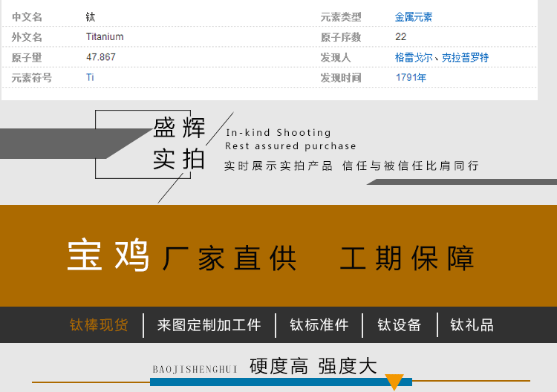
Task: Select the 钛棒现货 tab
Action: coord(99,325)
